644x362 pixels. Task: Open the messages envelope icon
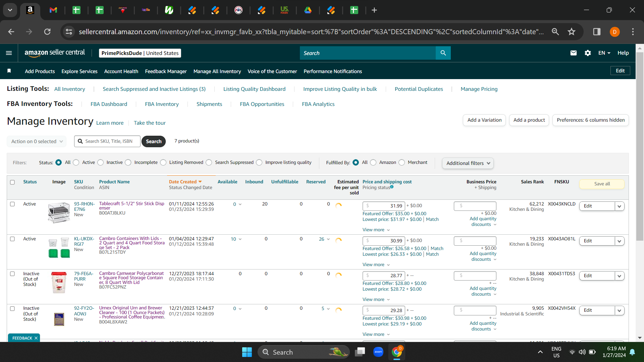tap(574, 53)
